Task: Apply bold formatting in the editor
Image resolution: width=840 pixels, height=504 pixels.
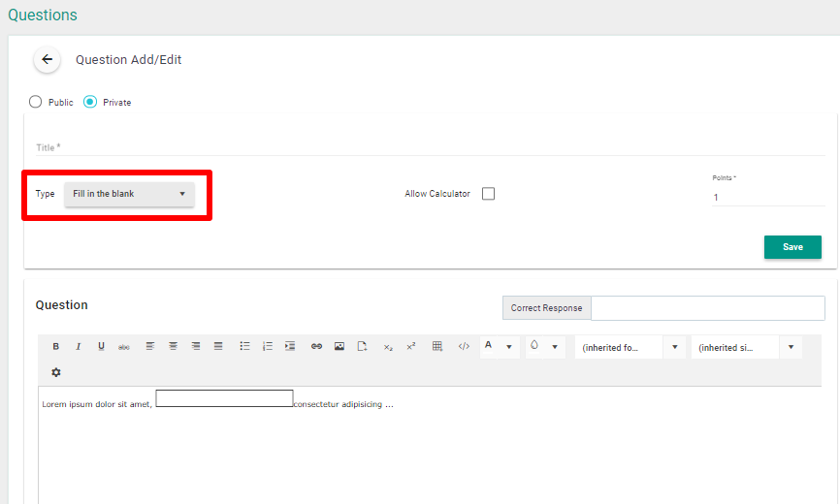Action: click(x=55, y=347)
